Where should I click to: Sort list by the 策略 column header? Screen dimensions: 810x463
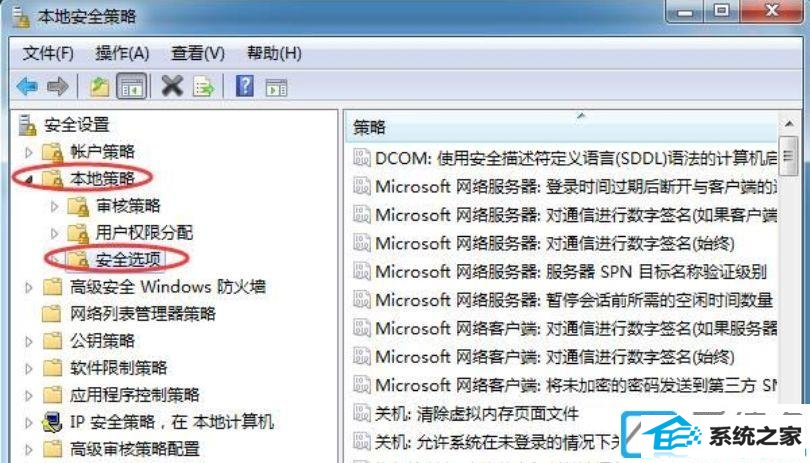561,127
